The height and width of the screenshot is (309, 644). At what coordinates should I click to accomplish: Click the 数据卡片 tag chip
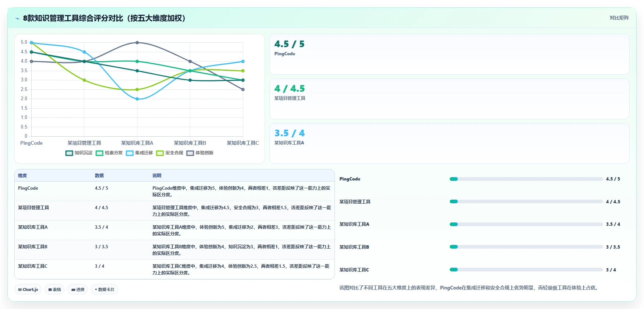(x=105, y=289)
